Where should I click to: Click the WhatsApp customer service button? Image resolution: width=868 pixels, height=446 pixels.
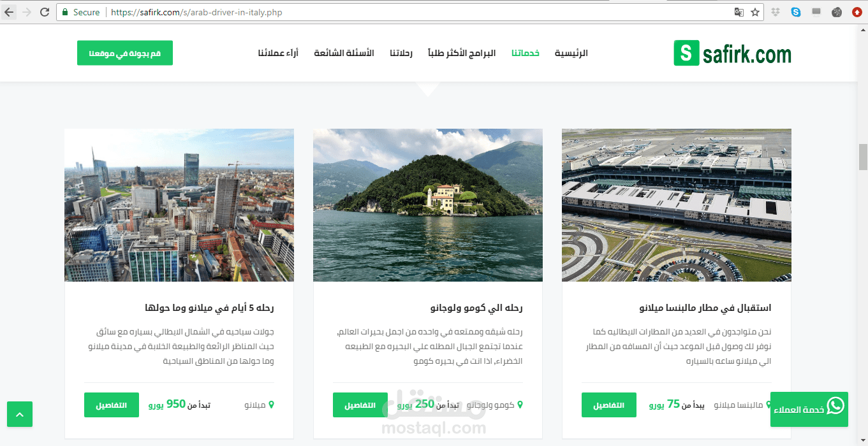pyautogui.click(x=809, y=409)
